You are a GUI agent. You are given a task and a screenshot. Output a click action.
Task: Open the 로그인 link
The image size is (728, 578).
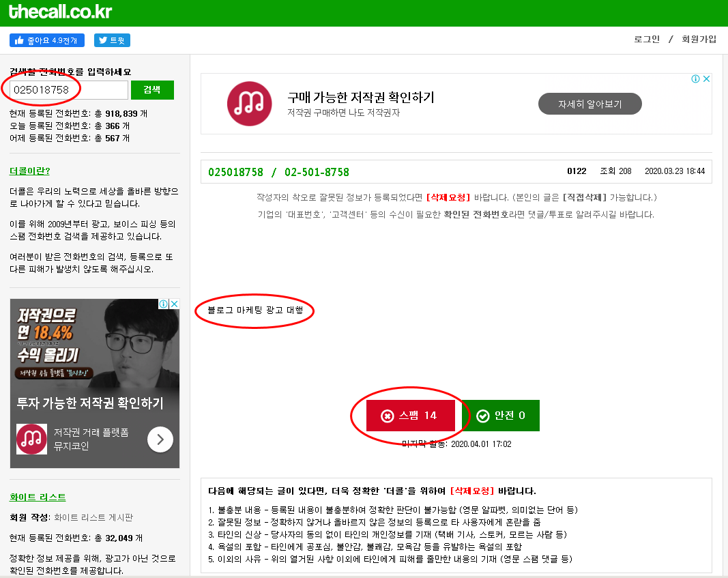[x=647, y=40]
